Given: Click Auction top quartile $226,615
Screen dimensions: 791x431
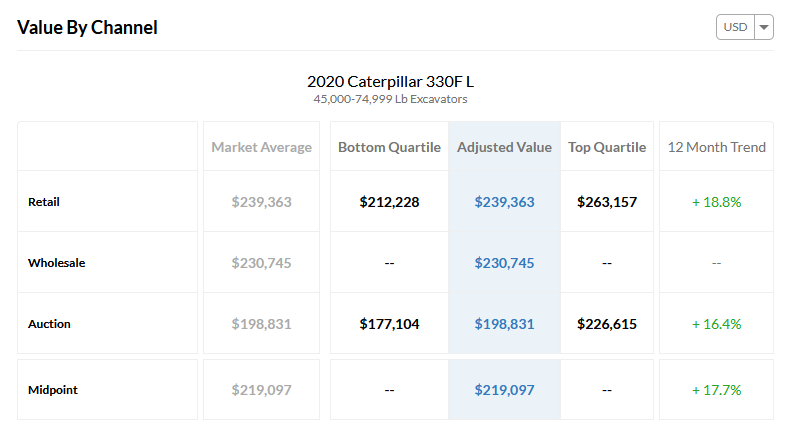Looking at the screenshot, I should [x=607, y=324].
